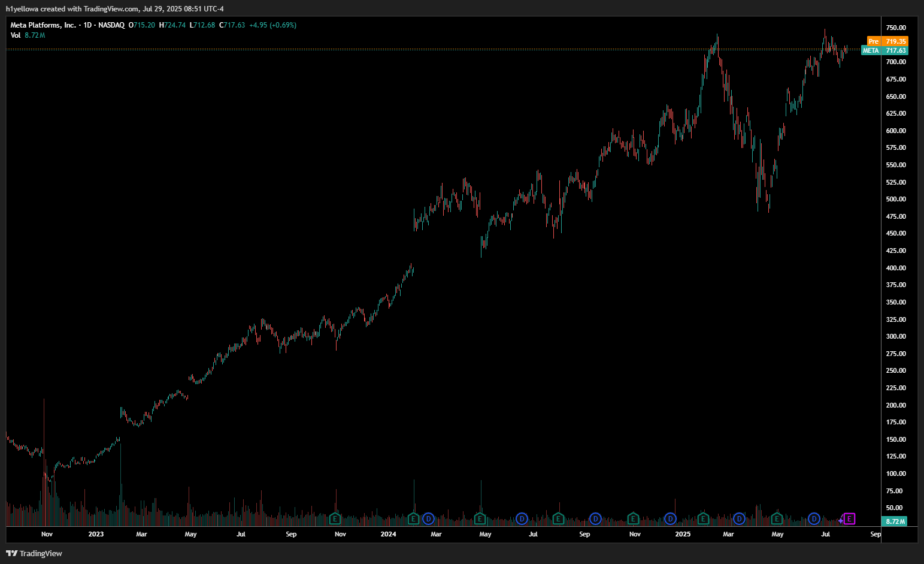This screenshot has width=924, height=564.
Task: Click the Meta Platforms, Inc. symbol title
Action: tap(43, 25)
